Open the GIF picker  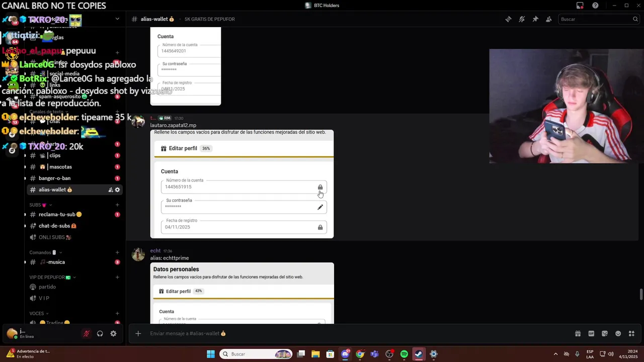pos(591,333)
